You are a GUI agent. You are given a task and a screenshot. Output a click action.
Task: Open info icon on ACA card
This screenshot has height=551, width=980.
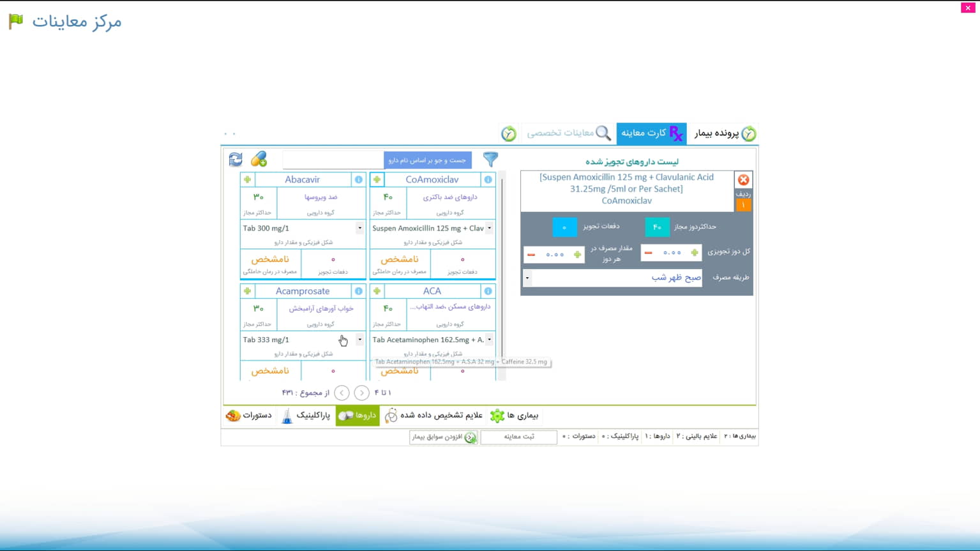pos(488,291)
